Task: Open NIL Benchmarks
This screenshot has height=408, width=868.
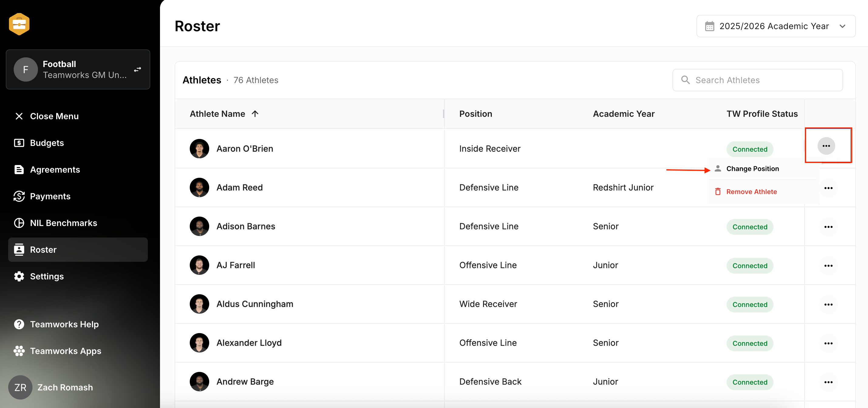Action: click(x=55, y=223)
